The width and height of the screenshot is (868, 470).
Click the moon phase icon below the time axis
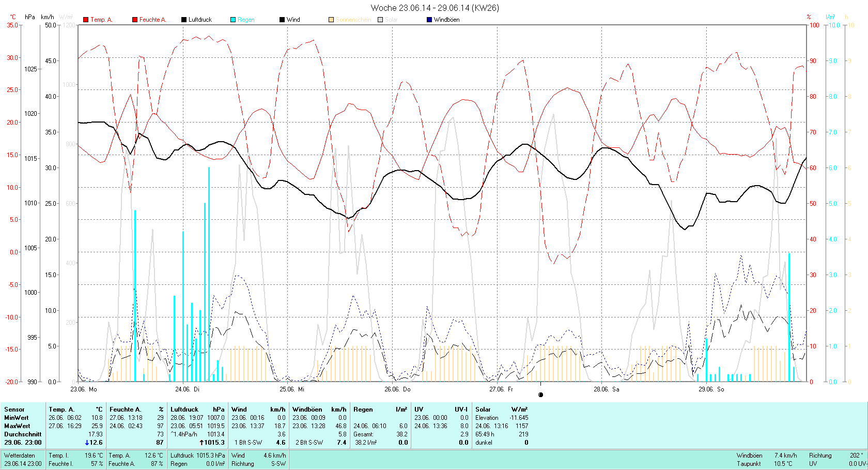[540, 395]
